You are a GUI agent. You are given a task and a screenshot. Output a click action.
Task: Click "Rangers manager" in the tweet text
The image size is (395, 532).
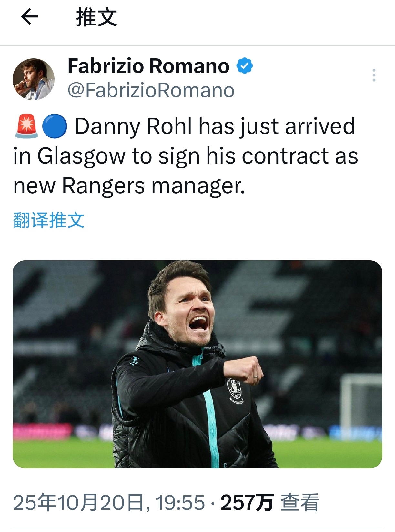click(153, 186)
